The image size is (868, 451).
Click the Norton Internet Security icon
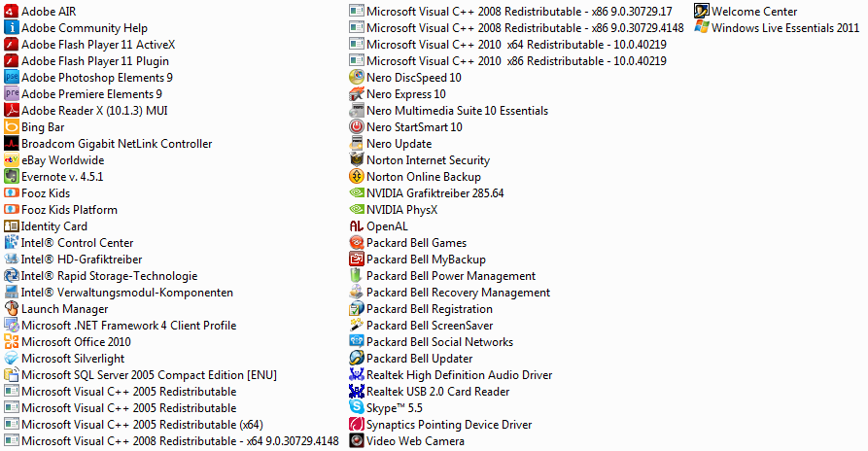tap(357, 160)
